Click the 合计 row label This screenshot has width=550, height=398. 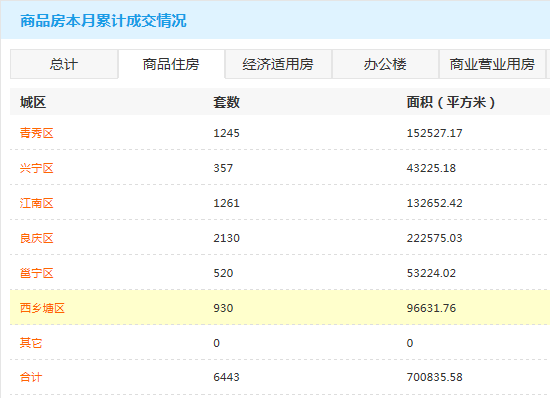click(31, 377)
